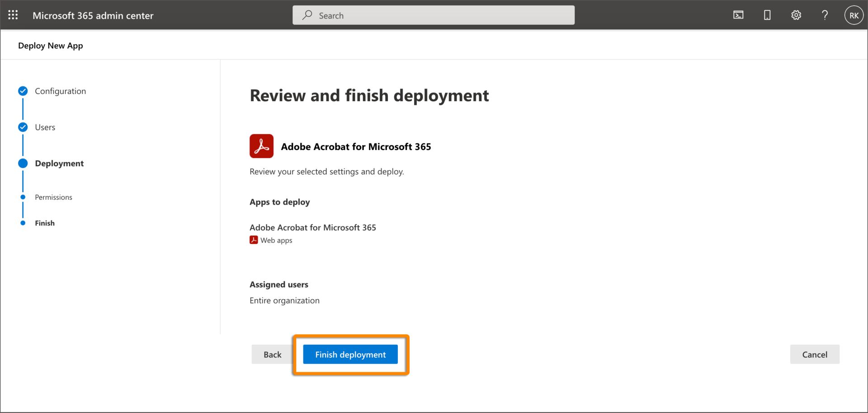Click the small Acrobat icon beside Web apps

coord(254,240)
